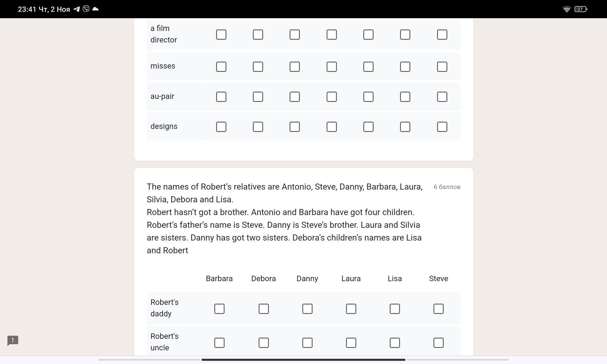
Task: Tick Barbara in Robert's daddy row
Action: pyautogui.click(x=219, y=309)
